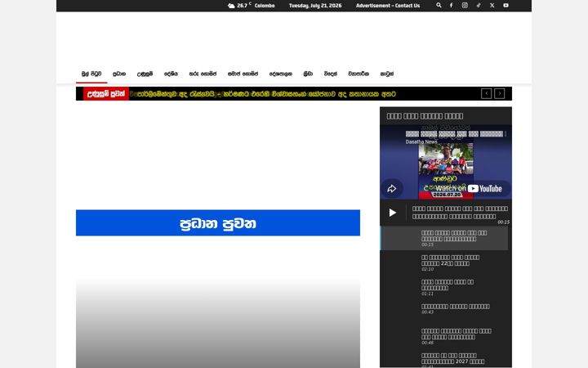Open the X (Twitter) icon
The image size is (588, 368).
[x=492, y=5]
